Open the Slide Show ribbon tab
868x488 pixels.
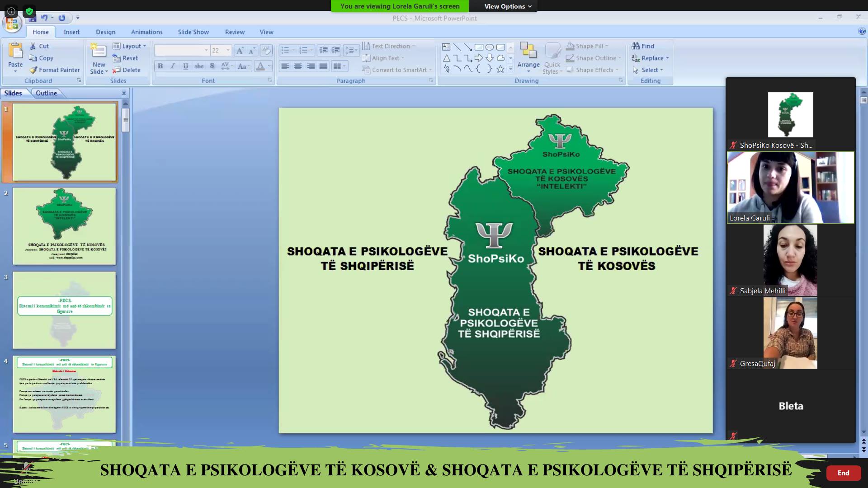pos(193,32)
